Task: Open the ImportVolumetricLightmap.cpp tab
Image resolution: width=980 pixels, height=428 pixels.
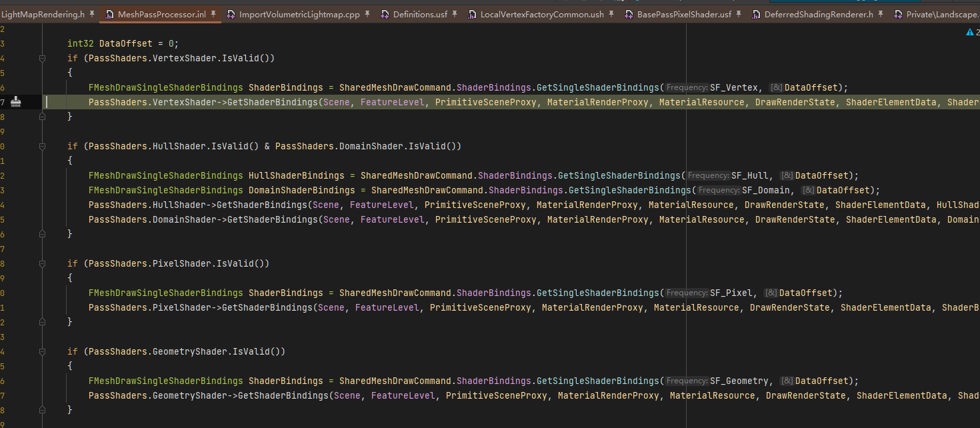Action: pyautogui.click(x=298, y=14)
